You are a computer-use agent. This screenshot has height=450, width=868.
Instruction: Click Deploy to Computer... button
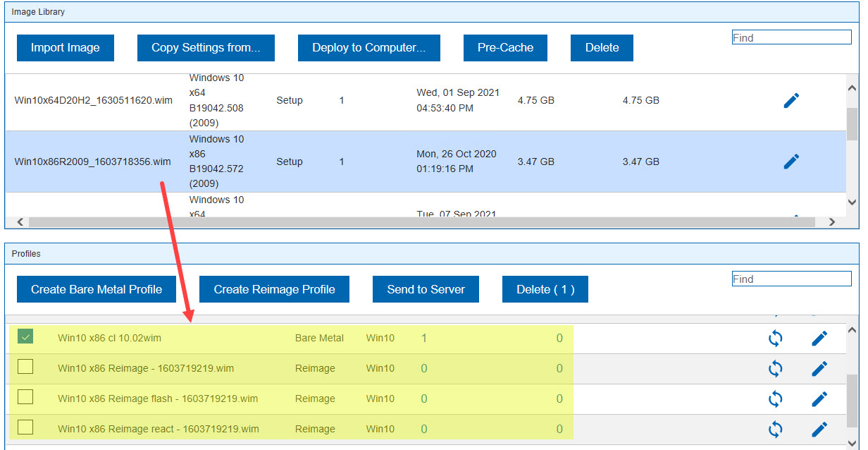[x=369, y=48]
